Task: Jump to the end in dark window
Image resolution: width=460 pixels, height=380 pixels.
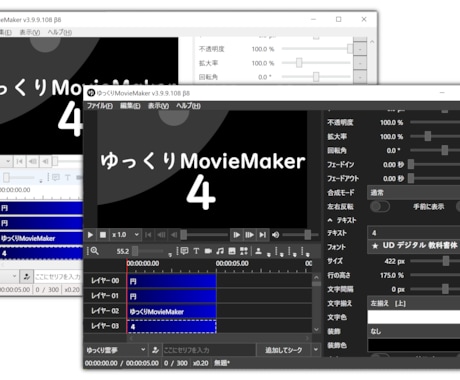Action: tap(263, 235)
